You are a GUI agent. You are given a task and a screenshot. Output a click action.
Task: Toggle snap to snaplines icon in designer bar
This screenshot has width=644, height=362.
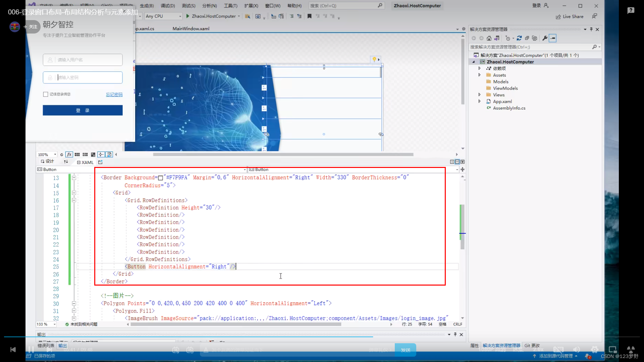tap(101, 155)
